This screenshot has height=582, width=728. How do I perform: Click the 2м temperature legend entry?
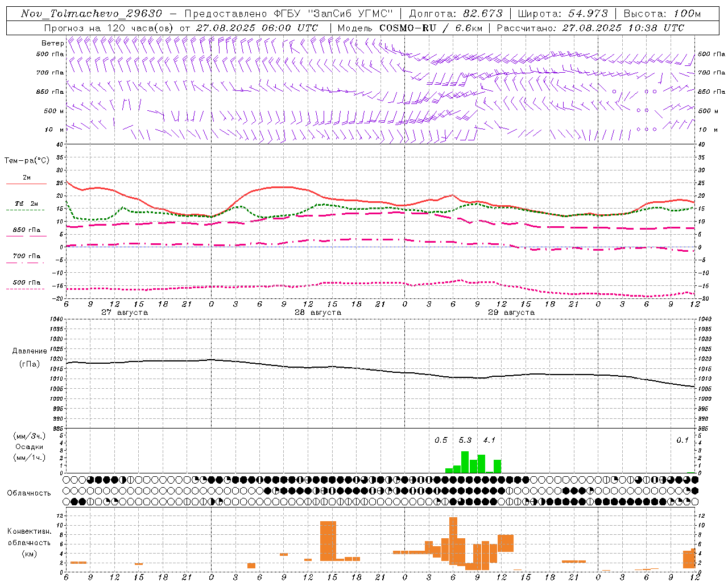pyautogui.click(x=27, y=178)
